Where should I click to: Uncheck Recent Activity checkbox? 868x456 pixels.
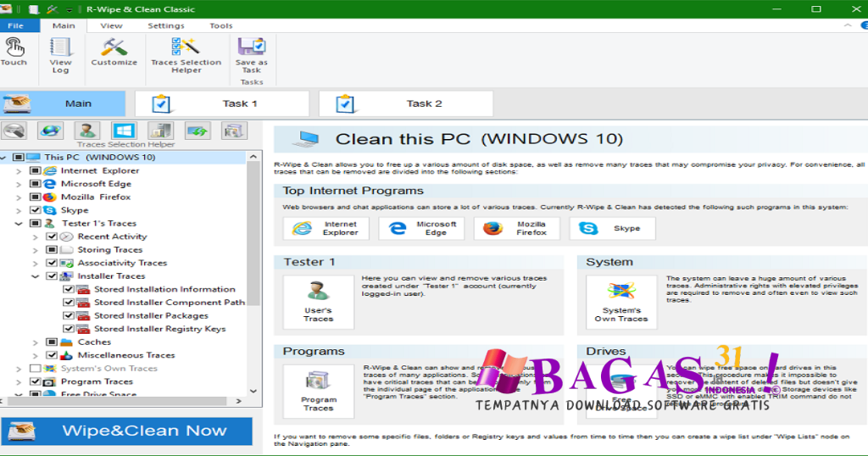[52, 236]
